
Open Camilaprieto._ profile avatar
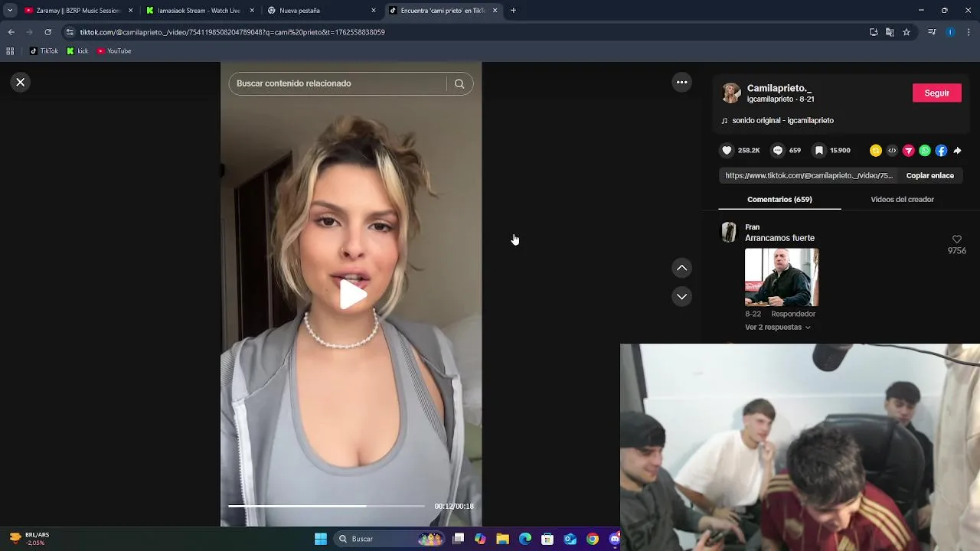731,93
